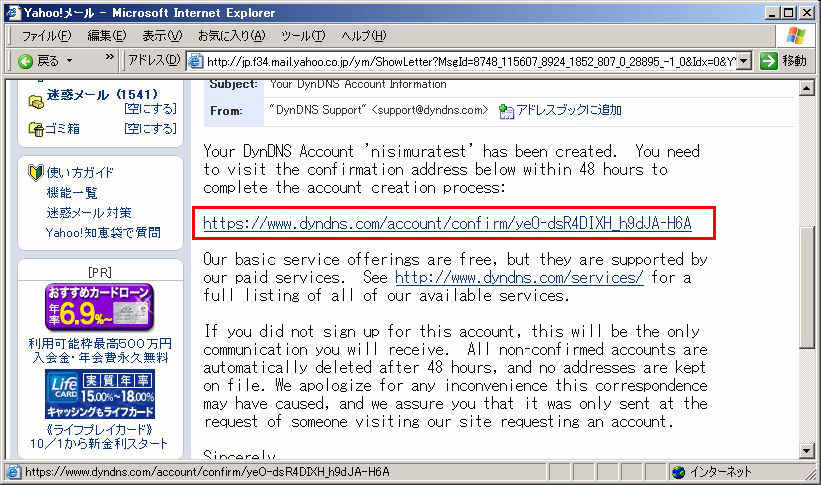The height and width of the screenshot is (485, 821).
Task: Click the status bar URL text
Action: coord(207,472)
